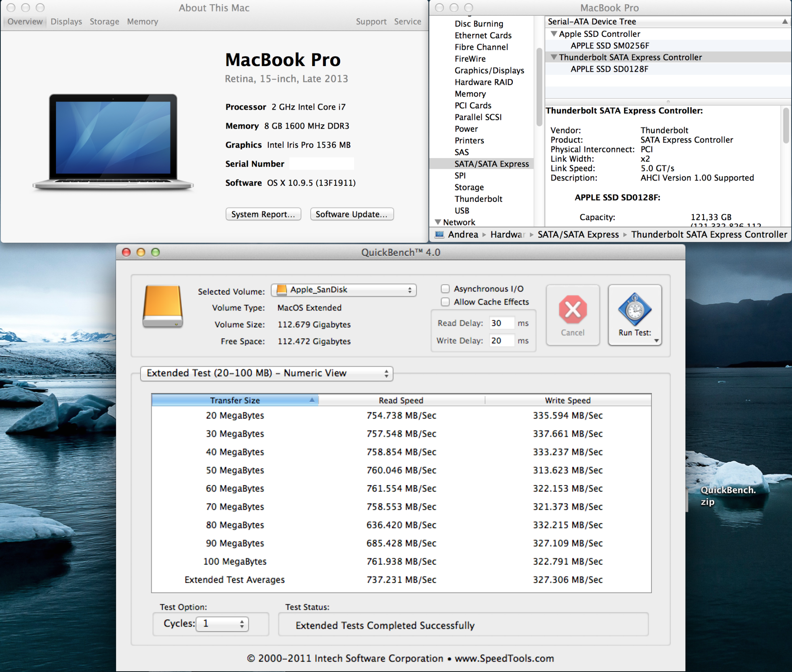Image resolution: width=792 pixels, height=672 pixels.
Task: Switch to the Displays tab
Action: (66, 21)
